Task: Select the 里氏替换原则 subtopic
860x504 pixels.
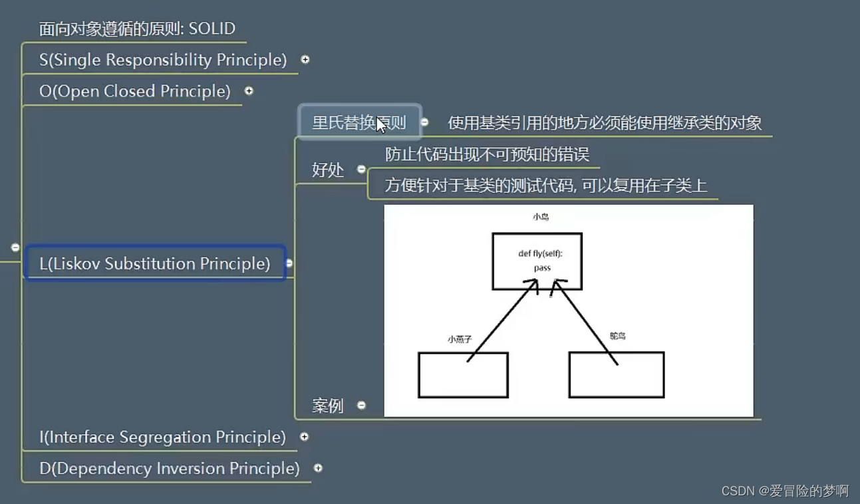Action: (x=359, y=122)
